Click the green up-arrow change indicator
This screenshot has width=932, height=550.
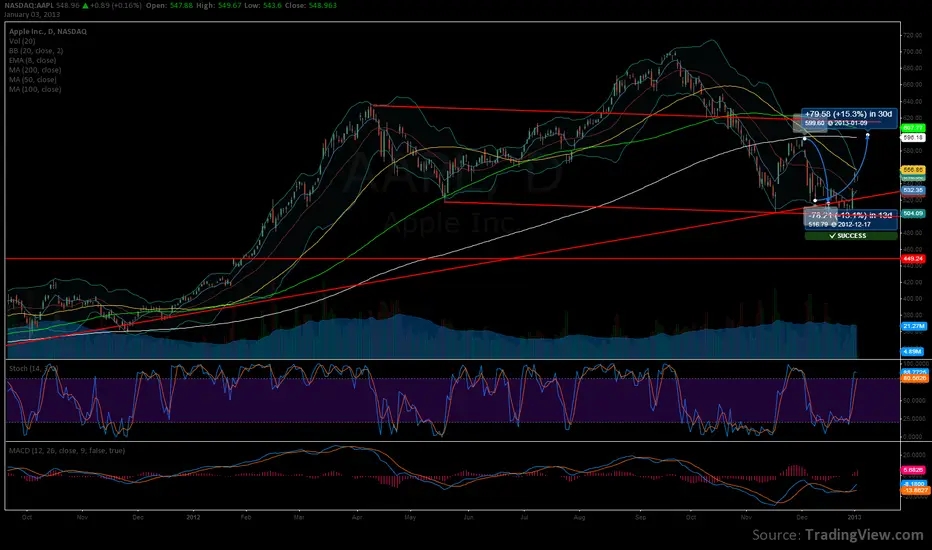click(x=86, y=5)
